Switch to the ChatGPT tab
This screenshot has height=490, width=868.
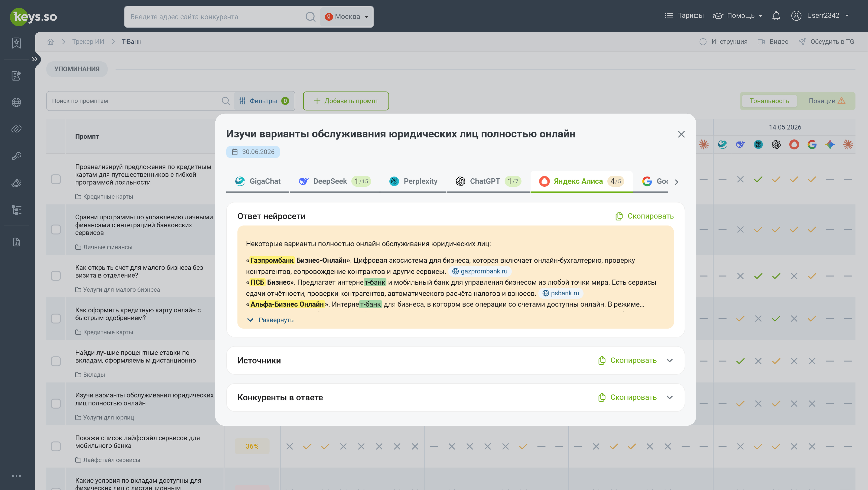coord(488,181)
